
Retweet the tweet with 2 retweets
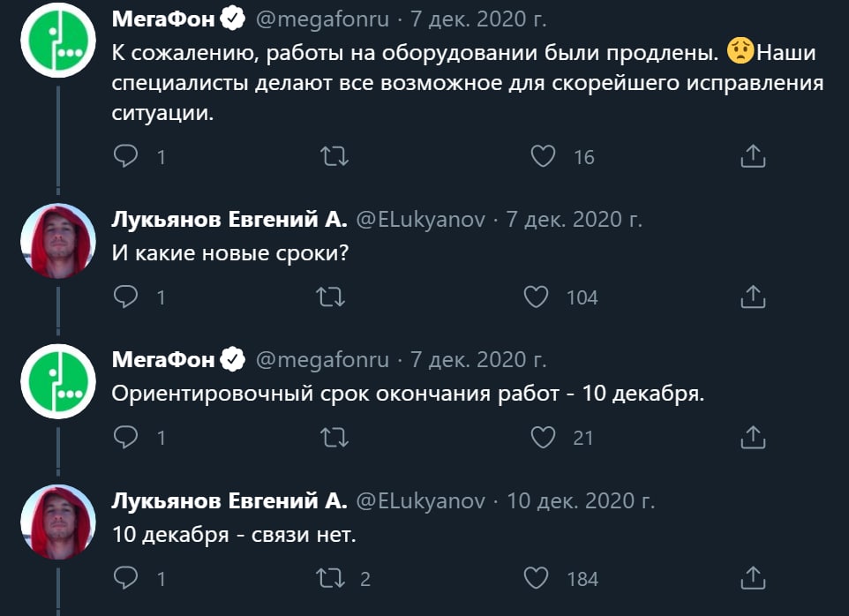[x=334, y=578]
